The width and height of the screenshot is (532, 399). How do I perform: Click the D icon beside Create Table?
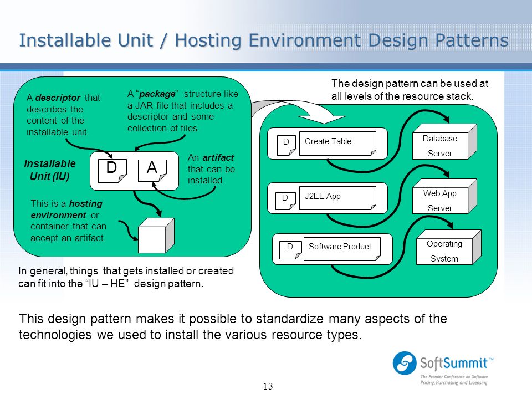287,145
